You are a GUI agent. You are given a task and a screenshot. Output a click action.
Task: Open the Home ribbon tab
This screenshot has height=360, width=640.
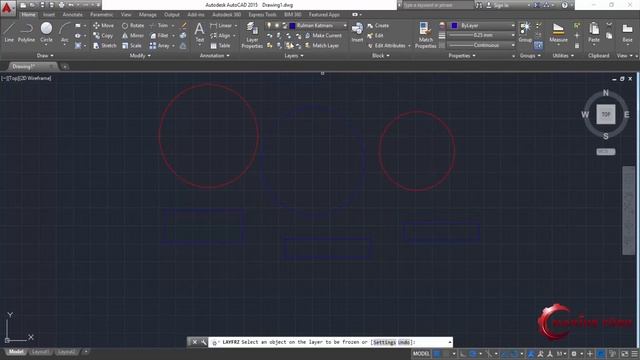click(28, 14)
